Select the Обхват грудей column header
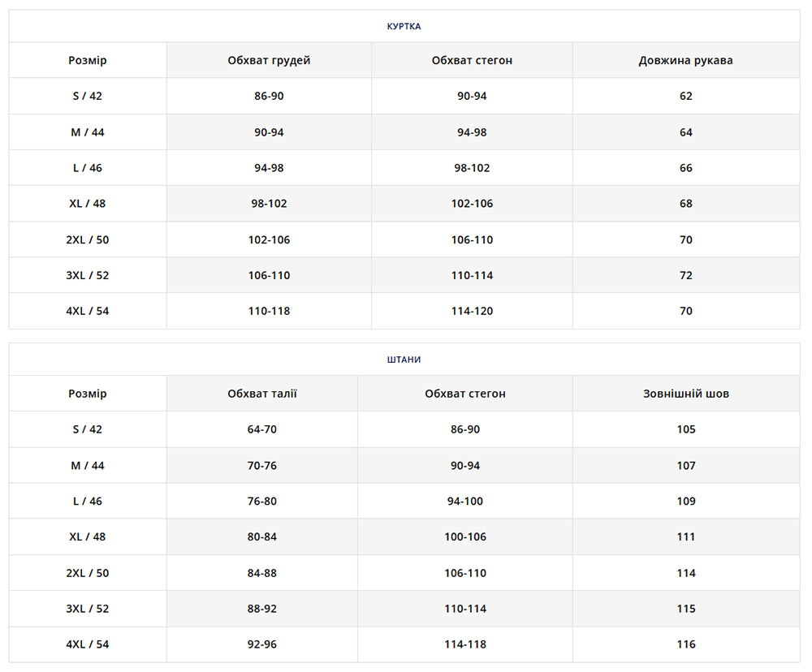The width and height of the screenshot is (812, 672). (x=269, y=61)
